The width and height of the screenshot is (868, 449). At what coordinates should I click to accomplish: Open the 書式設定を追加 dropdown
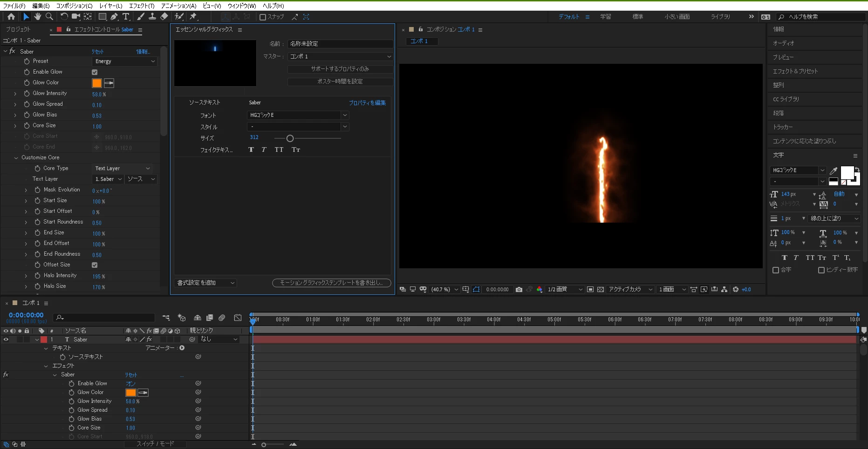206,283
